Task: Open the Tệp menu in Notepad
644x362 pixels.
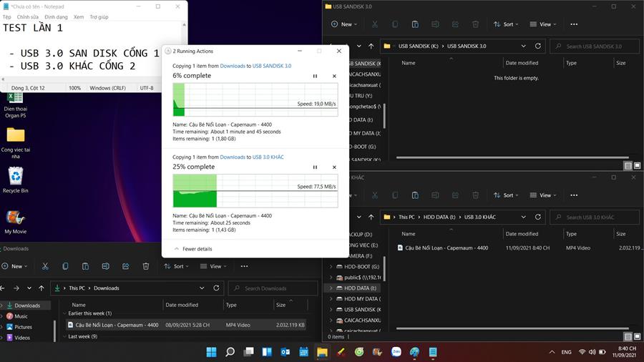Action: point(7,16)
